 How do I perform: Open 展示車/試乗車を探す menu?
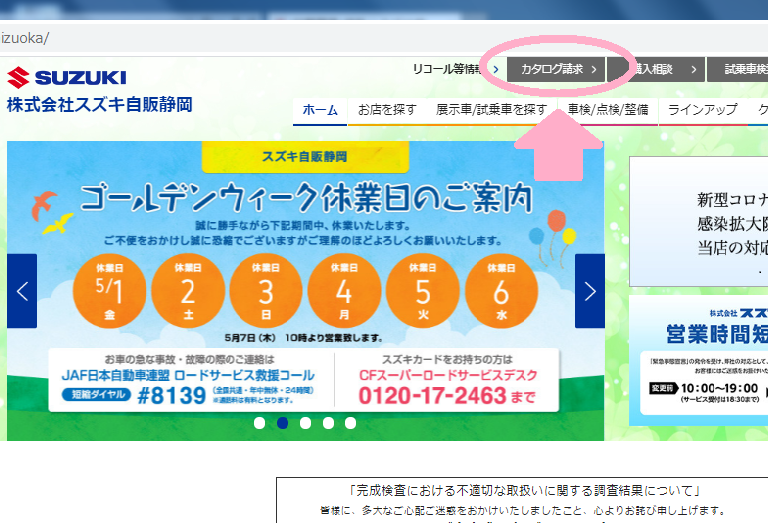pos(491,111)
